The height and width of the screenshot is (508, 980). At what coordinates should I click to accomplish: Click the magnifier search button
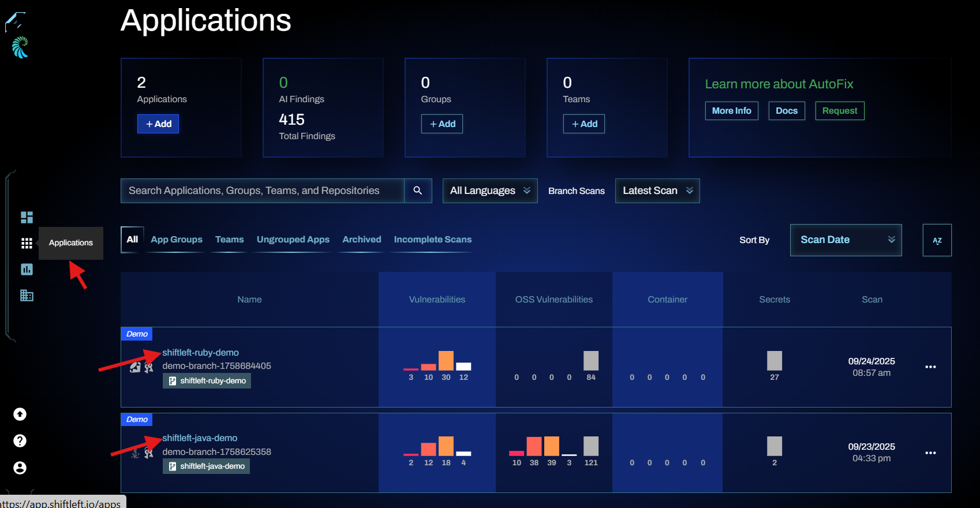[418, 190]
